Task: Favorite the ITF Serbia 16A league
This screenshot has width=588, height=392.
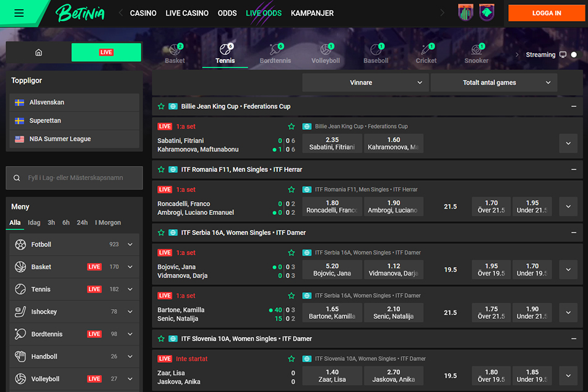Action: pos(162,233)
